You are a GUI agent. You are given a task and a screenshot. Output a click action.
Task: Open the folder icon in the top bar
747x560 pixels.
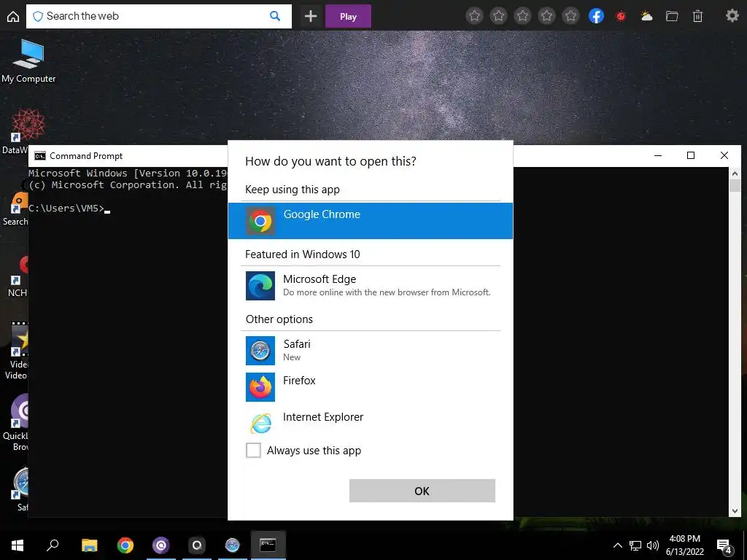pyautogui.click(x=672, y=16)
